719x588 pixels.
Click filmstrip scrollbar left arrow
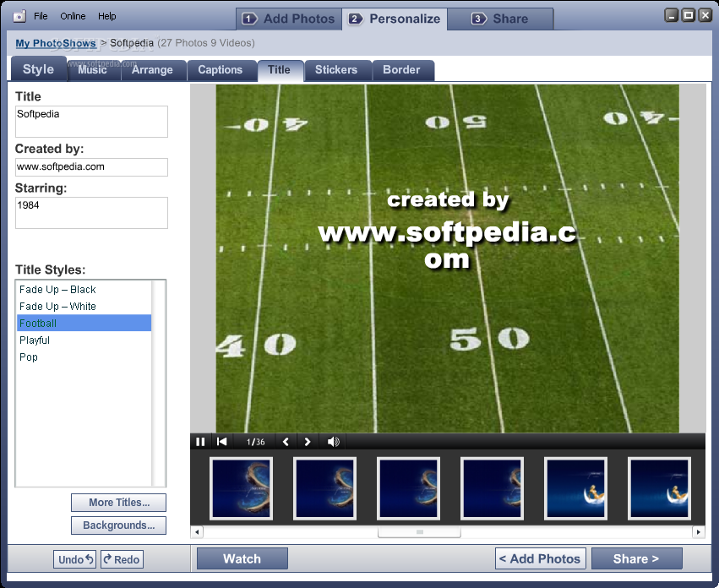coord(197,532)
